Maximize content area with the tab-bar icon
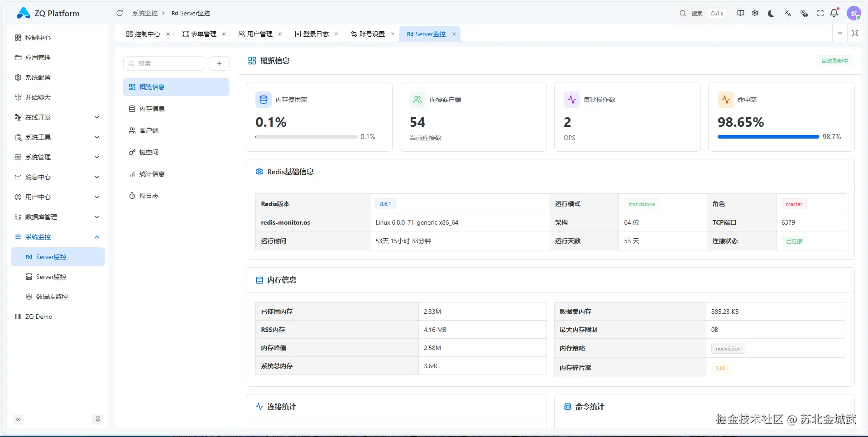Screen dimensions: 868x437 855,33
